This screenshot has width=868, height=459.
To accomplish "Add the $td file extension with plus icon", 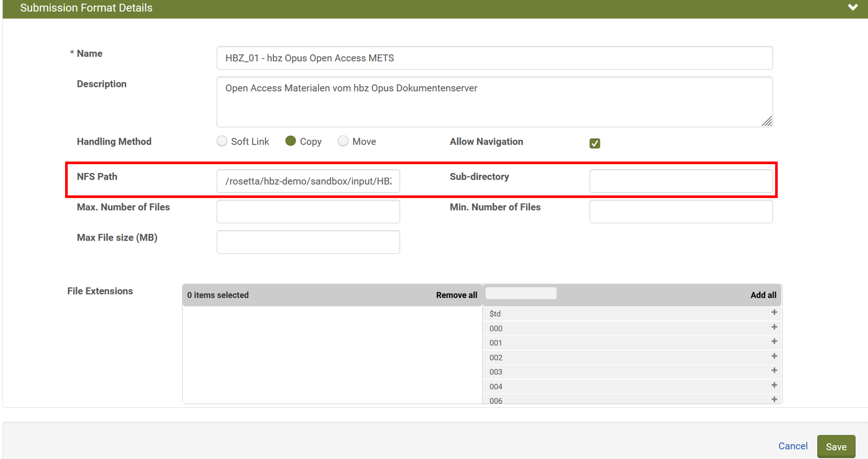I will [774, 313].
